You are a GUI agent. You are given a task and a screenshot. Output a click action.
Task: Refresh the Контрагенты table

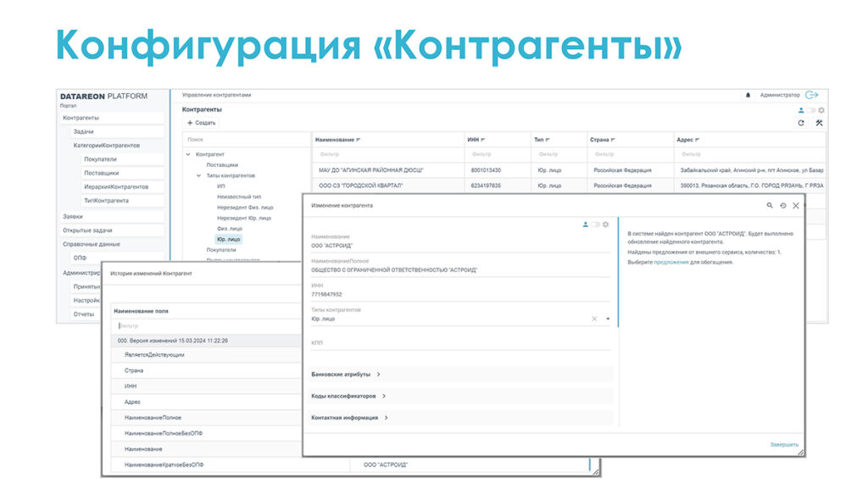coord(801,123)
